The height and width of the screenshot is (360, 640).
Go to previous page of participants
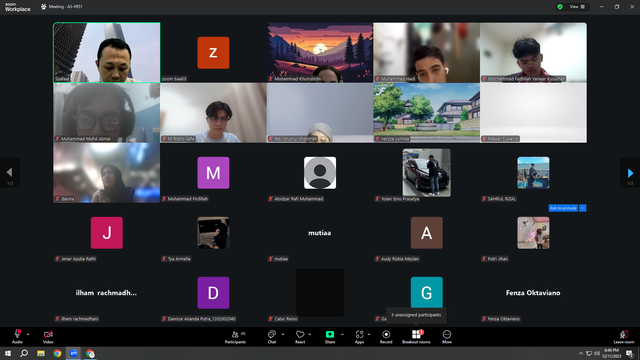point(9,173)
